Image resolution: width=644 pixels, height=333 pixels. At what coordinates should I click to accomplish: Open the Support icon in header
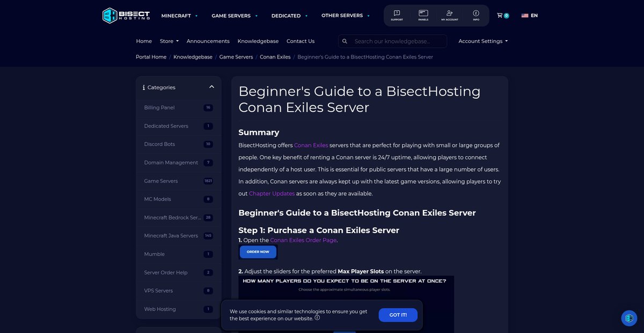(397, 15)
